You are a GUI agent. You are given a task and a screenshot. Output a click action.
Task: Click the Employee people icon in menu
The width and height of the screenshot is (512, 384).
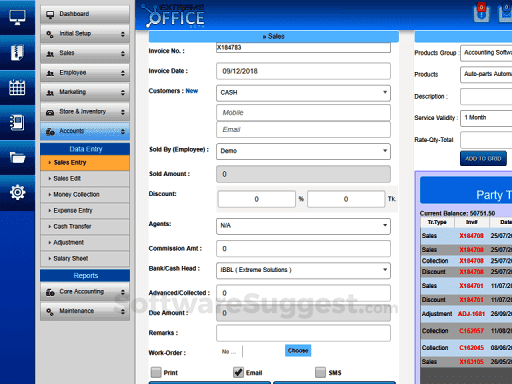point(50,73)
